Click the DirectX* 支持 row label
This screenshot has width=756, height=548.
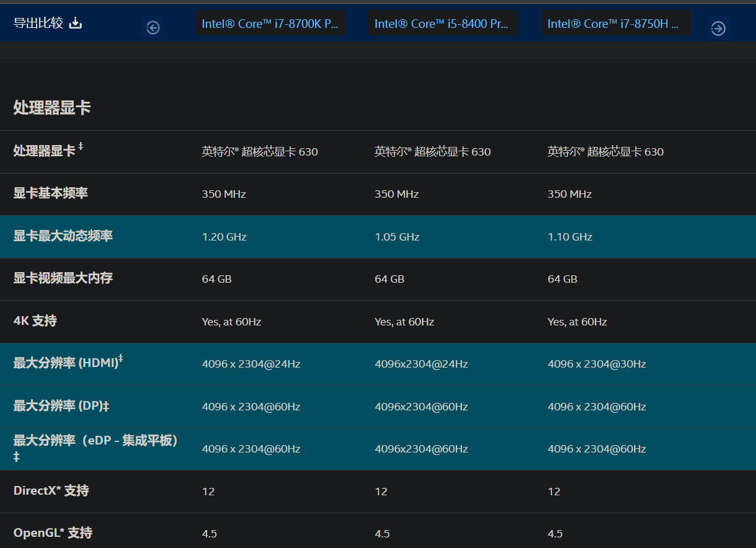point(51,491)
